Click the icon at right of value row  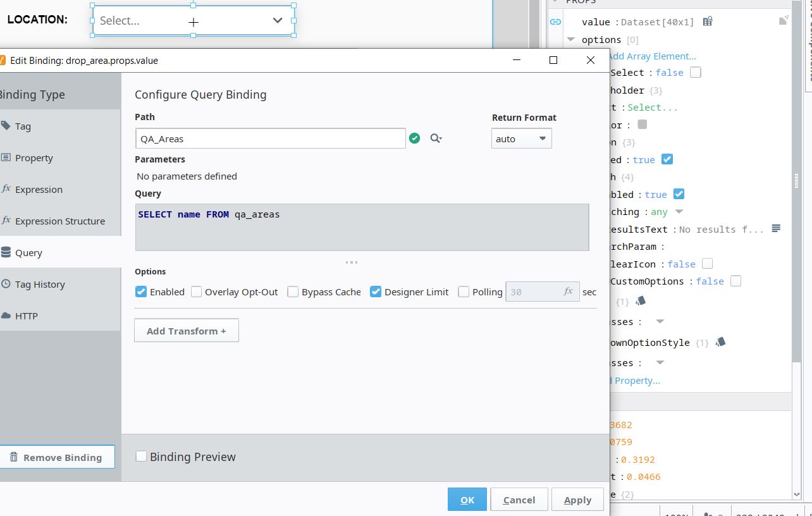coord(784,21)
